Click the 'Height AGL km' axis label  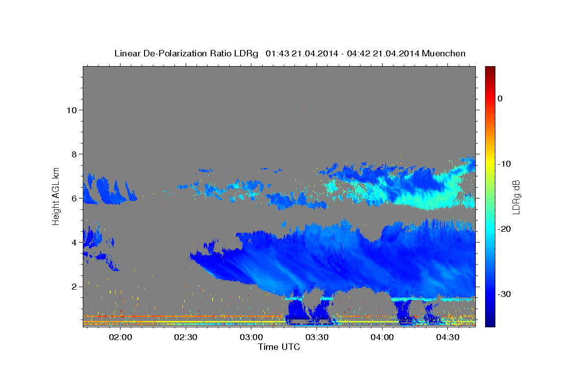coord(56,196)
